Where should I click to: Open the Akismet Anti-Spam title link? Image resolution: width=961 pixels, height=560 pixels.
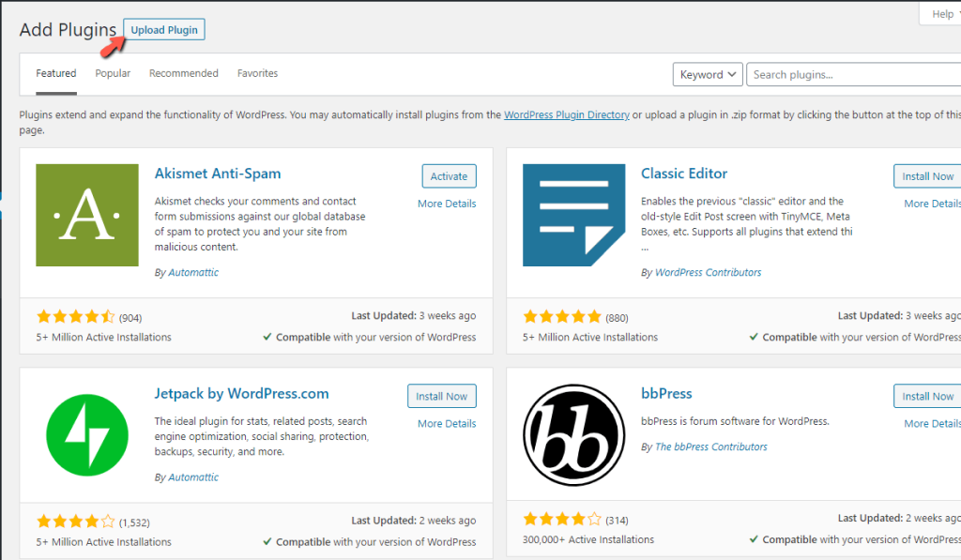point(218,174)
